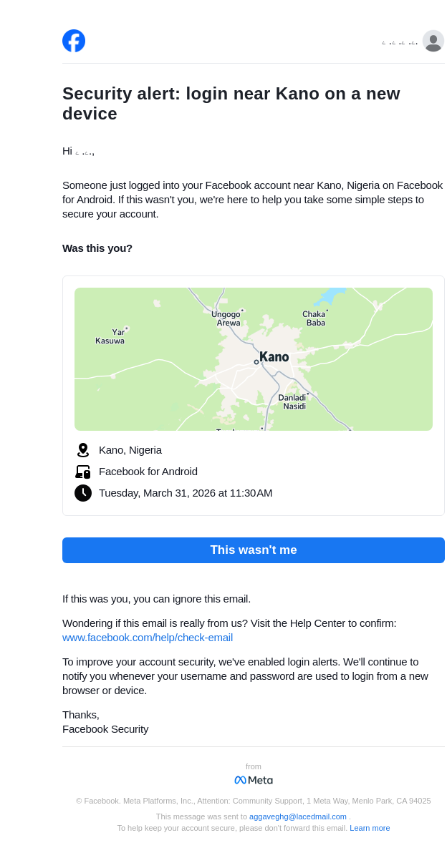Screen dimensions: 447x868
Task: Click the Security alert headline
Action: click(231, 104)
